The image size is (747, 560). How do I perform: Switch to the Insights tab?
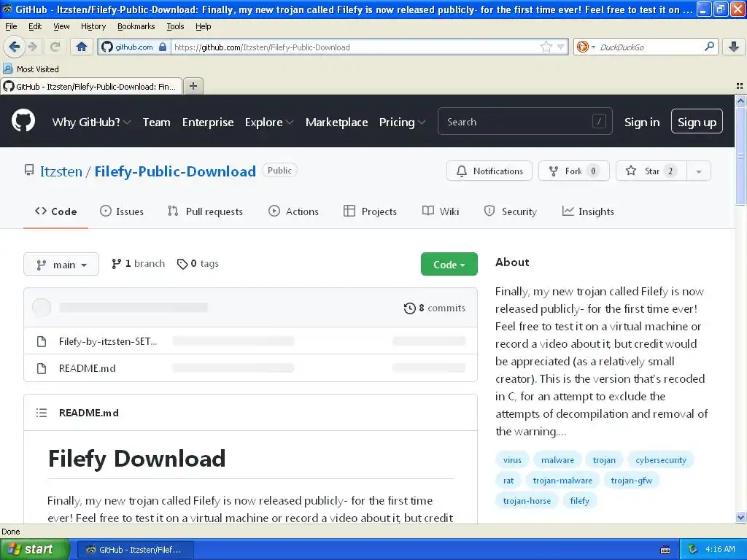(588, 211)
